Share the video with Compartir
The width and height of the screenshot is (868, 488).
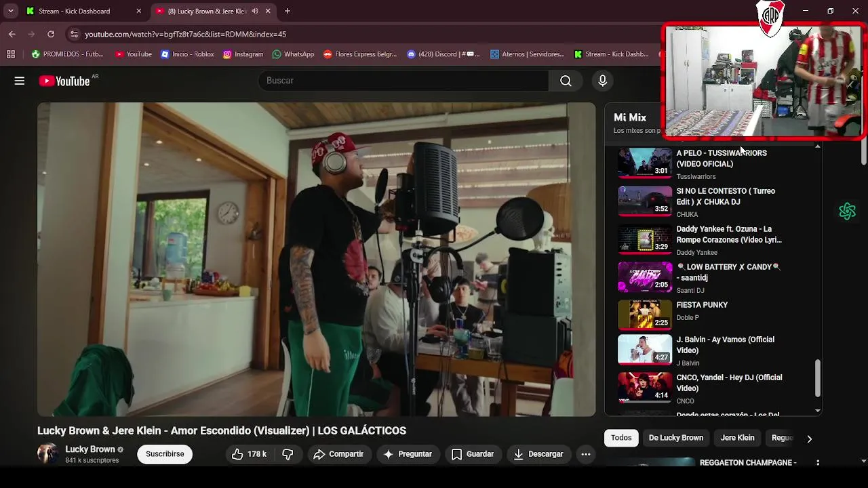click(x=338, y=454)
